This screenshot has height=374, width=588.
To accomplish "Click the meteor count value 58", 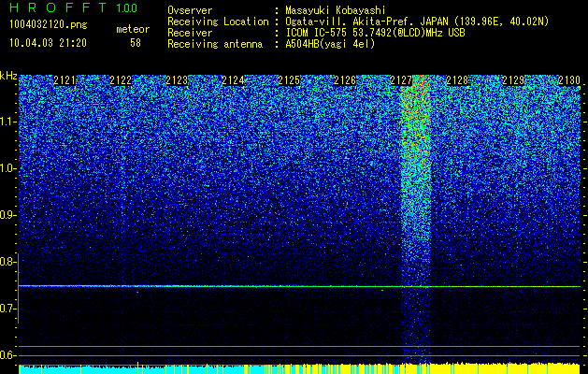I will (x=136, y=43).
